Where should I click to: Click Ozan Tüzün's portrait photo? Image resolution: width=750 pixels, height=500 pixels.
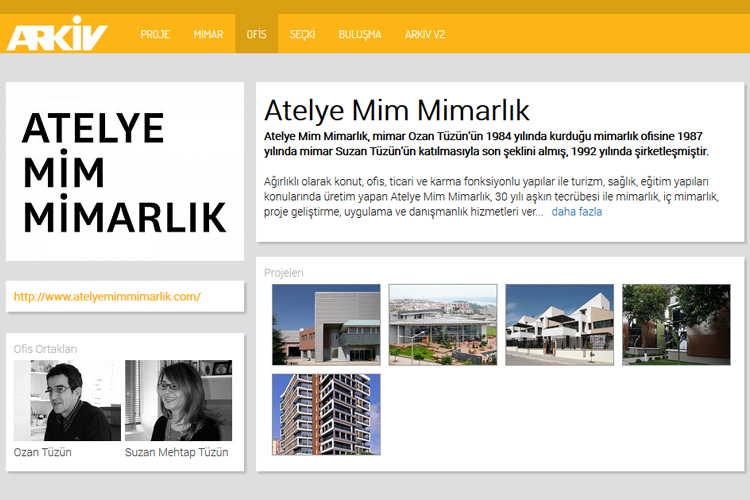(x=67, y=400)
